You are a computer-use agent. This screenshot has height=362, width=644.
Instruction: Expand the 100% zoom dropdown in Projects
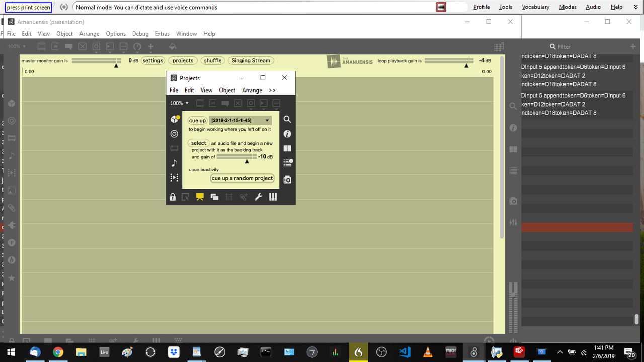coord(179,103)
